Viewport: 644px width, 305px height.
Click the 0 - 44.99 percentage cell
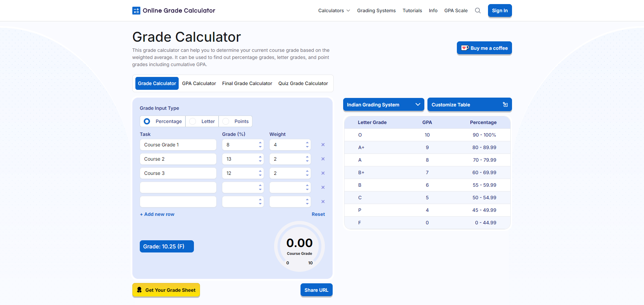(486, 223)
